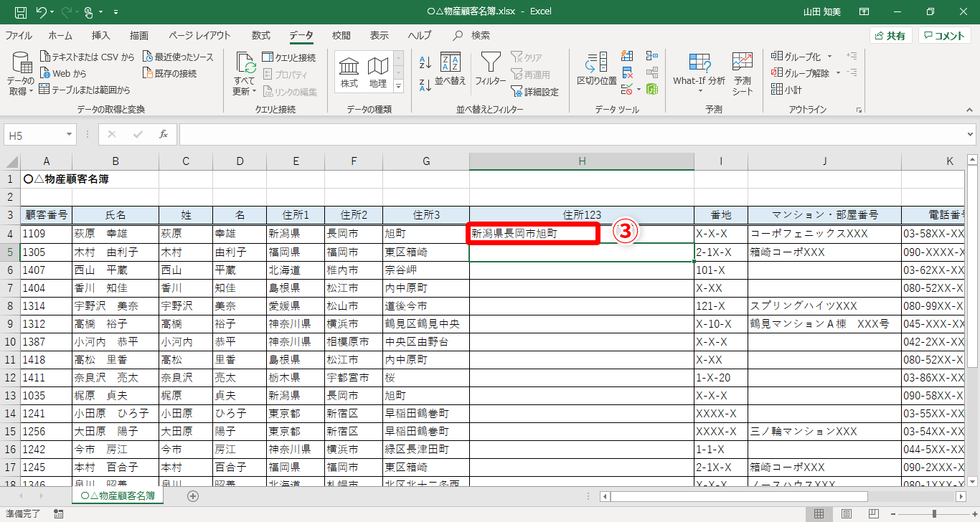The width and height of the screenshot is (980, 522).
Task: Save the workbook via the floppy disk icon
Action: [x=21, y=11]
